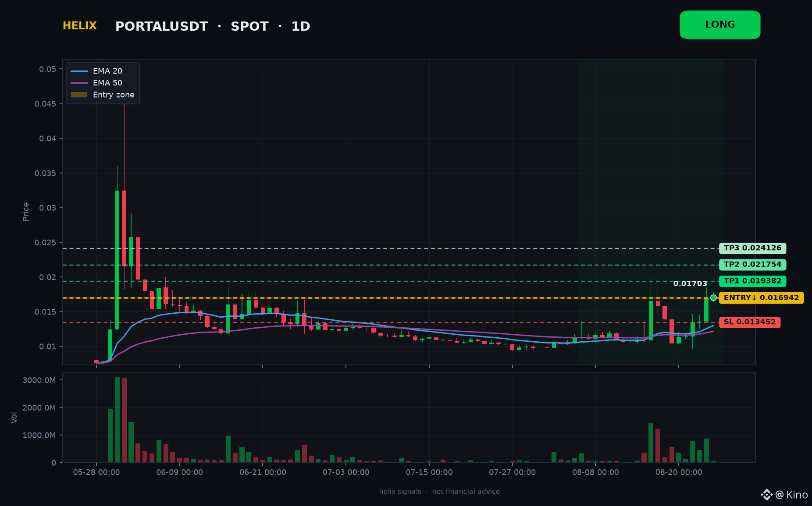Click the 07-03 00:00 date axis label
The height and width of the screenshot is (506, 812).
pyautogui.click(x=346, y=472)
